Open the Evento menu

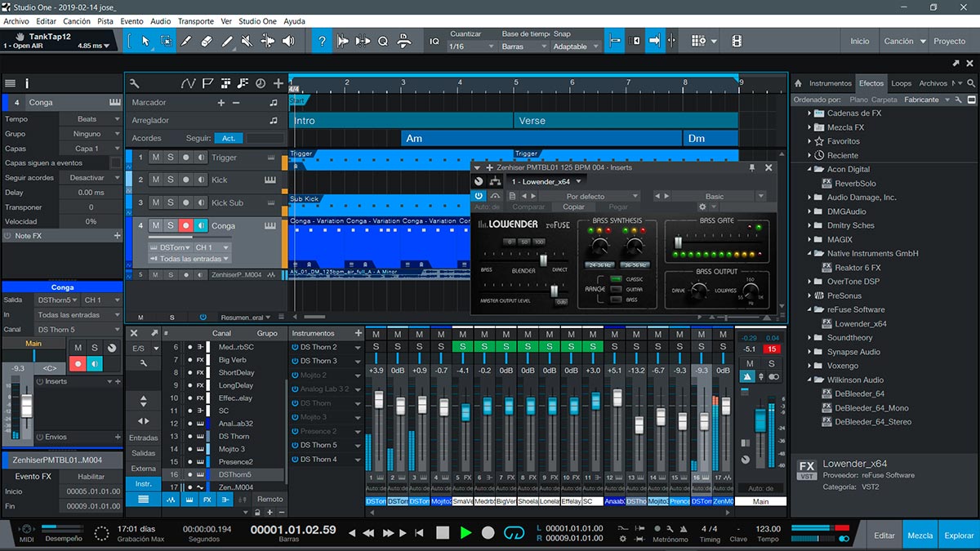[131, 21]
